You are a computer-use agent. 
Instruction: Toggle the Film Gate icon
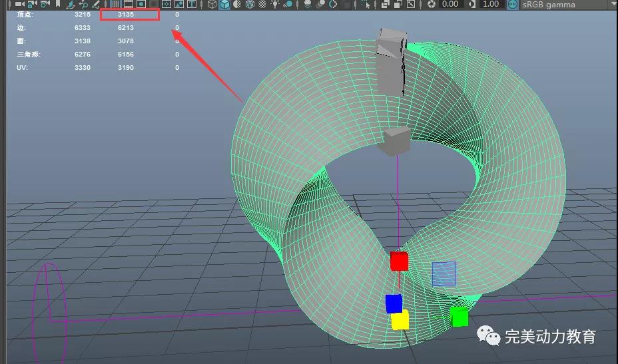pyautogui.click(x=129, y=4)
